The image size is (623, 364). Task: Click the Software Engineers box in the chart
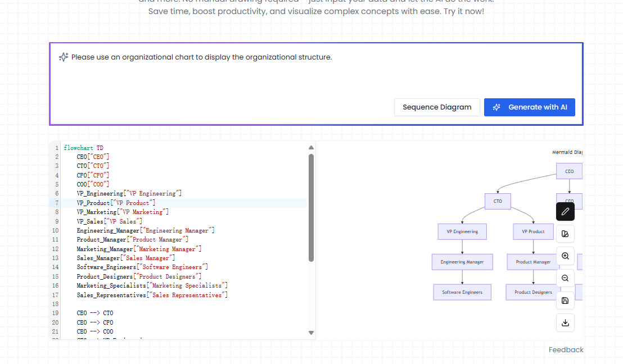462,292
